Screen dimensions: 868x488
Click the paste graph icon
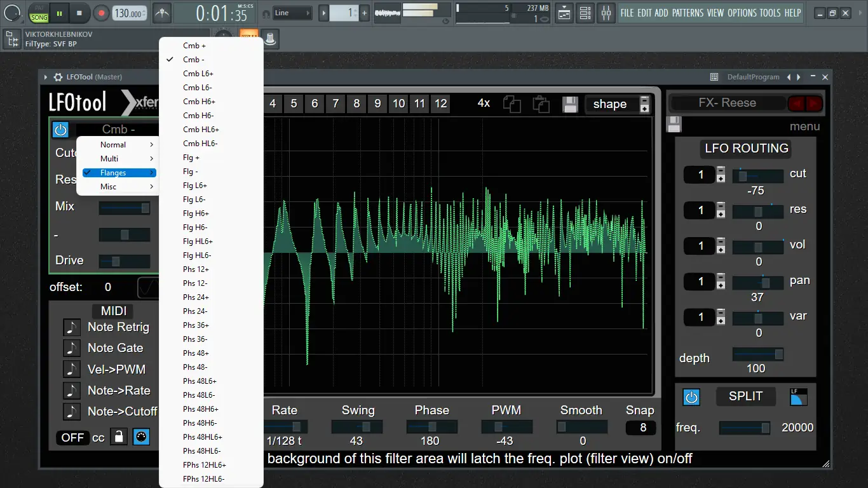coord(540,104)
